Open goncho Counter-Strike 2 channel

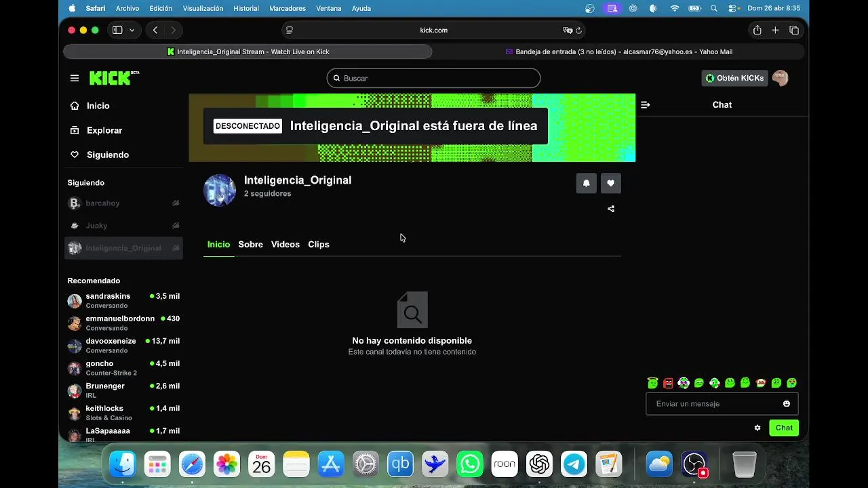pyautogui.click(x=123, y=367)
